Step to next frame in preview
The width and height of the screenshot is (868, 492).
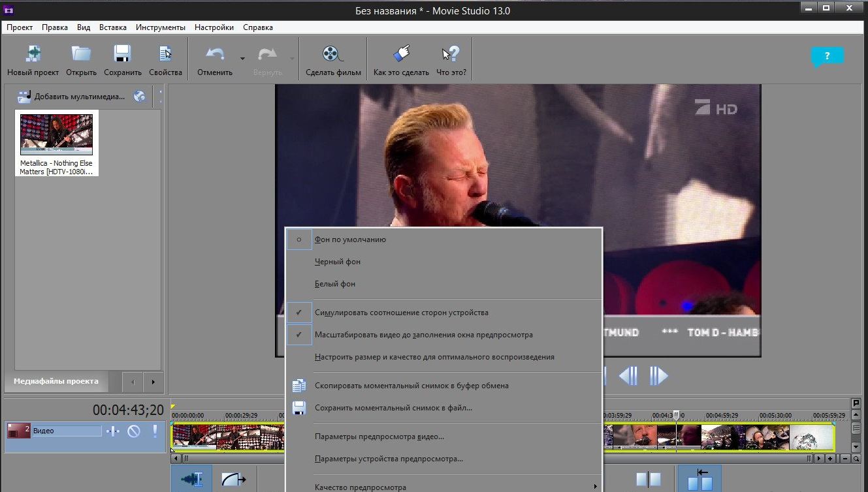pos(658,376)
